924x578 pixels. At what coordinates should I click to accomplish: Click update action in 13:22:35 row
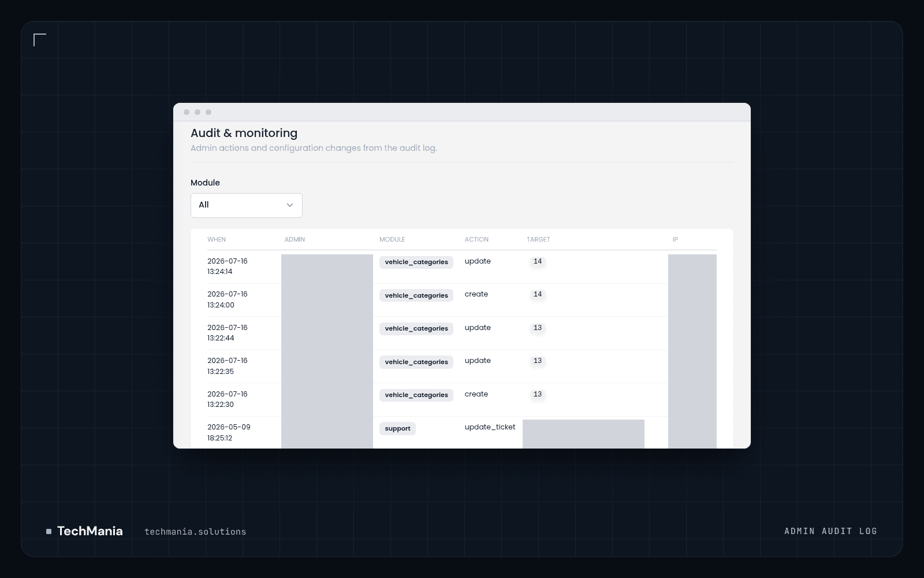(x=478, y=361)
